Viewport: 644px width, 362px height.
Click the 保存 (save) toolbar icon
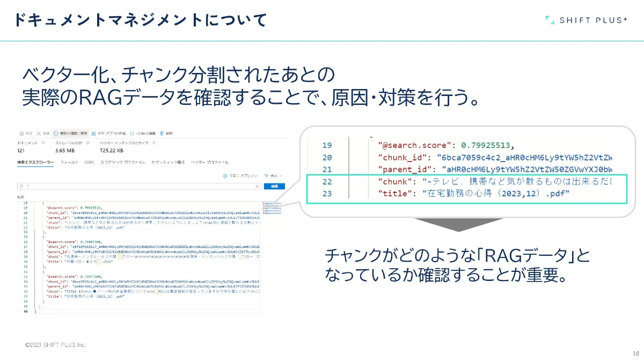coord(21,134)
